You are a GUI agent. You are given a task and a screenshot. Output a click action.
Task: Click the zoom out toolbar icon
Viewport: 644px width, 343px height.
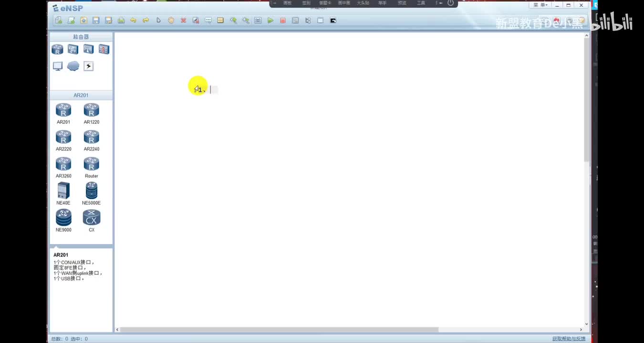246,20
